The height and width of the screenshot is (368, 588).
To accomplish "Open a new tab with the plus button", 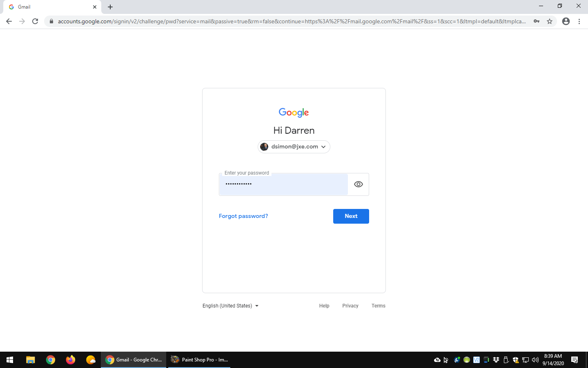I will coord(110,7).
